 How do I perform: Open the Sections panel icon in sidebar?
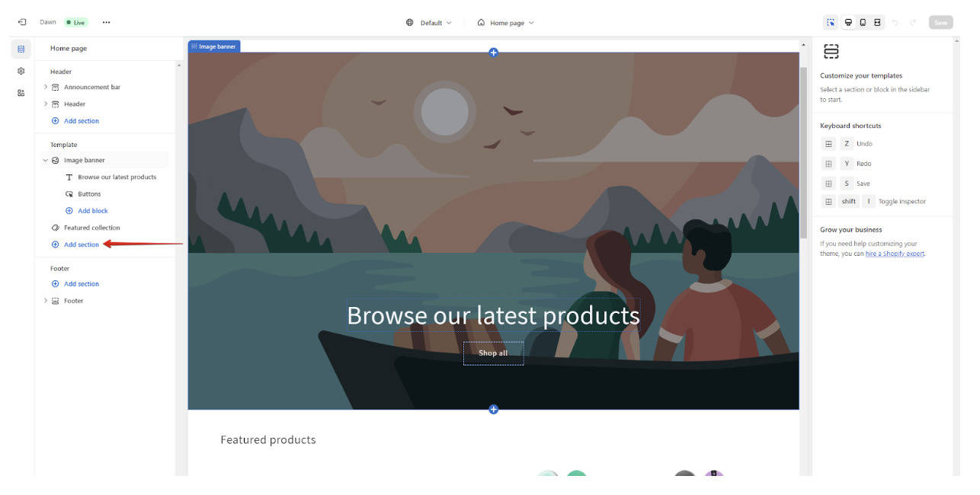(x=21, y=49)
